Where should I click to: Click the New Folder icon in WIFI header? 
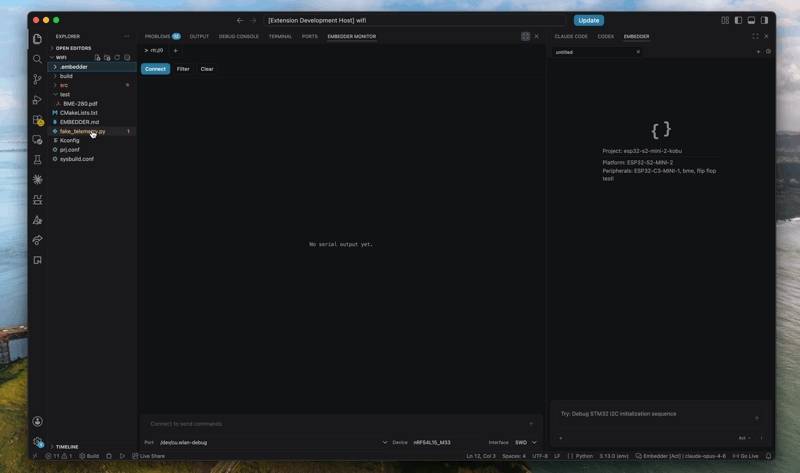click(107, 58)
